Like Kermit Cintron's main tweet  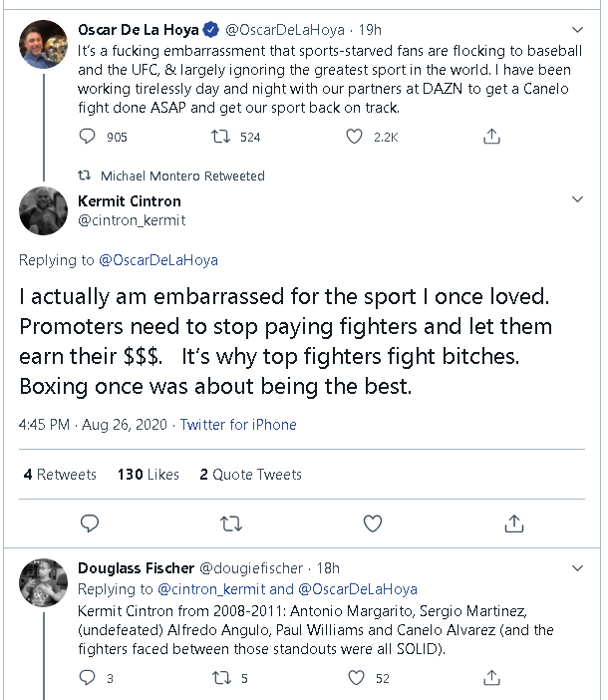pos(372,523)
